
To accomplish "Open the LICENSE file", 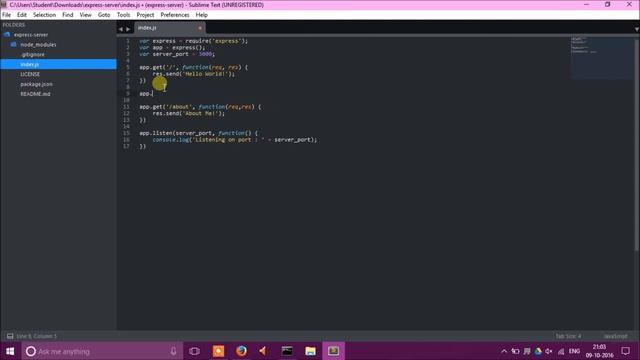I will pos(30,74).
